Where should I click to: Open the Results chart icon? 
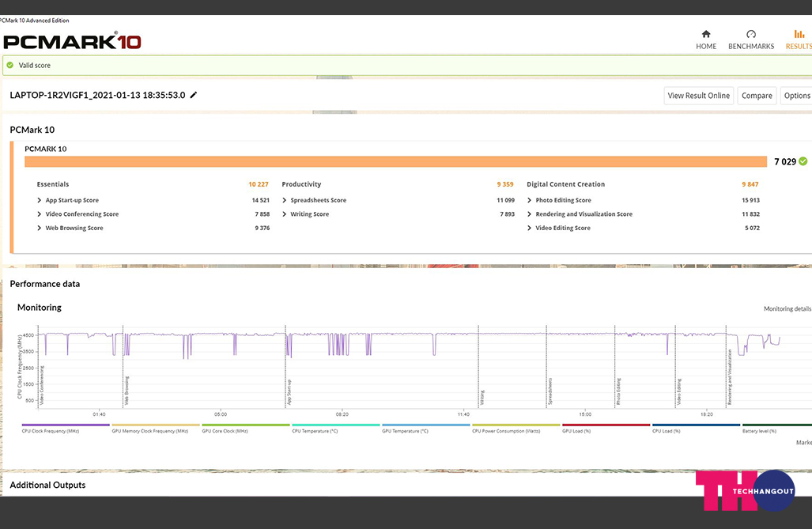click(x=799, y=34)
